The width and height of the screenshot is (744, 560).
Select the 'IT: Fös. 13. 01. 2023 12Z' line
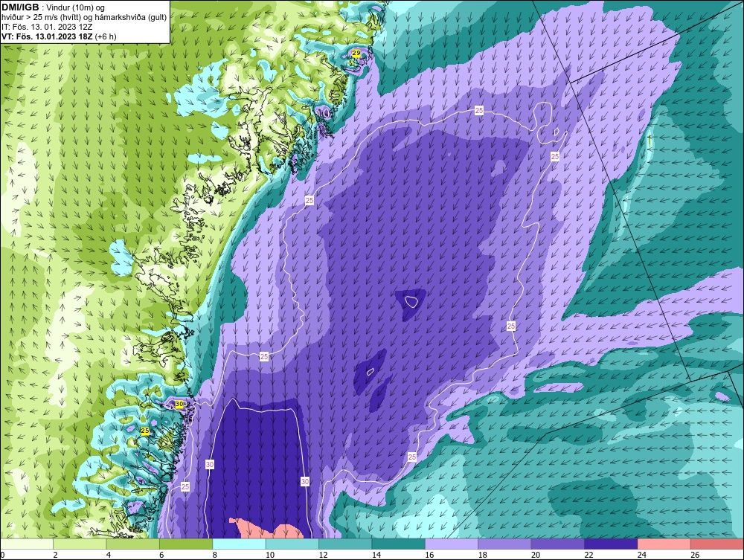coord(47,27)
